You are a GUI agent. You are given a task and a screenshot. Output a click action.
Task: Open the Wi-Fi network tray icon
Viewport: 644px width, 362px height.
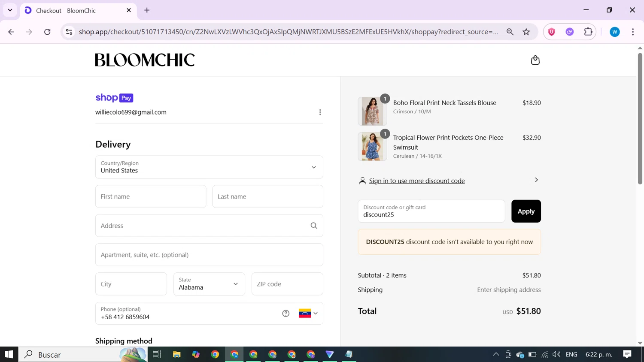[x=545, y=354]
